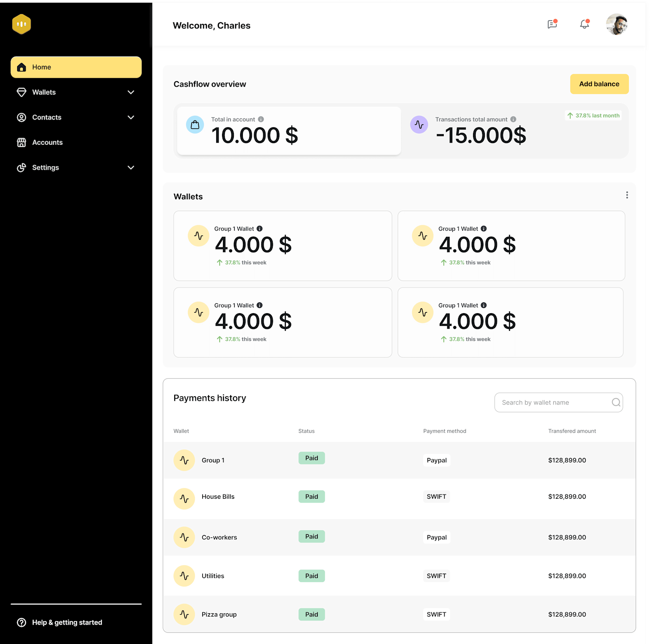Image resolution: width=650 pixels, height=644 pixels.
Task: Click Paypal tag in Co-workers row
Action: pyautogui.click(x=436, y=537)
